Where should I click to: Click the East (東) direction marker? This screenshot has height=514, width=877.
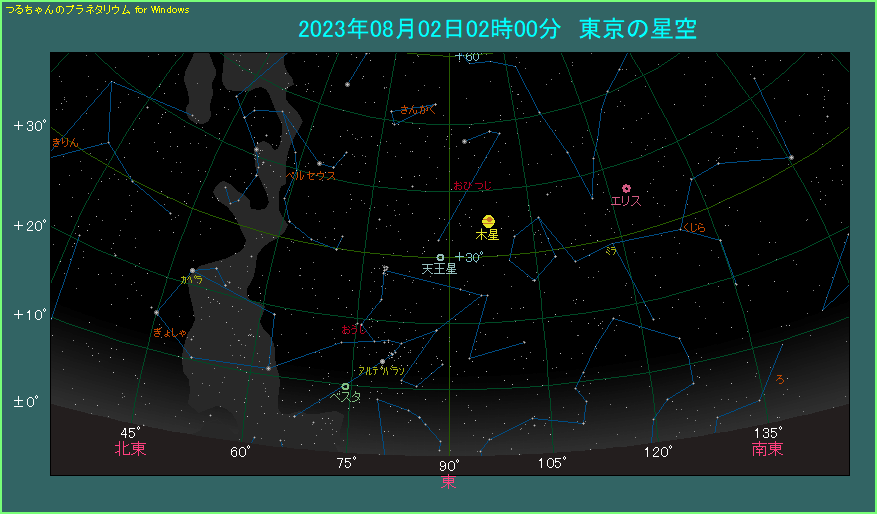pyautogui.click(x=448, y=482)
